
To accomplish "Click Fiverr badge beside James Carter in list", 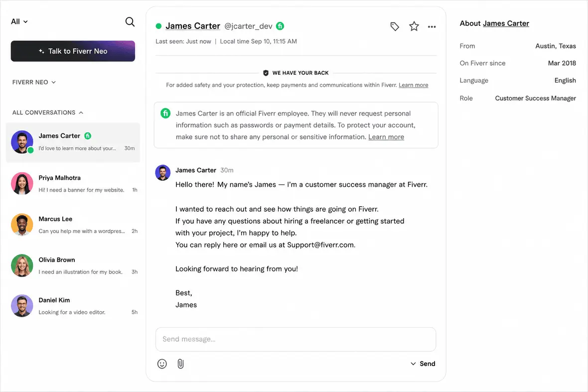I will (x=88, y=135).
